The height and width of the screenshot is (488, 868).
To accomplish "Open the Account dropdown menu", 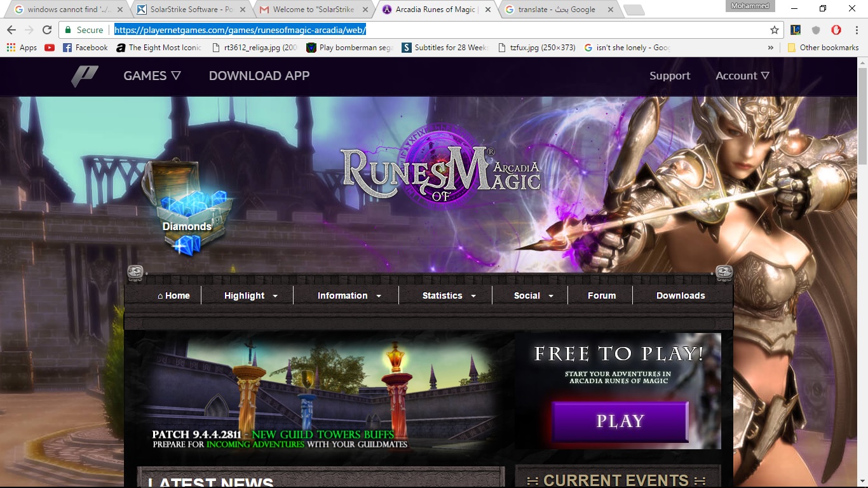I will tap(742, 76).
